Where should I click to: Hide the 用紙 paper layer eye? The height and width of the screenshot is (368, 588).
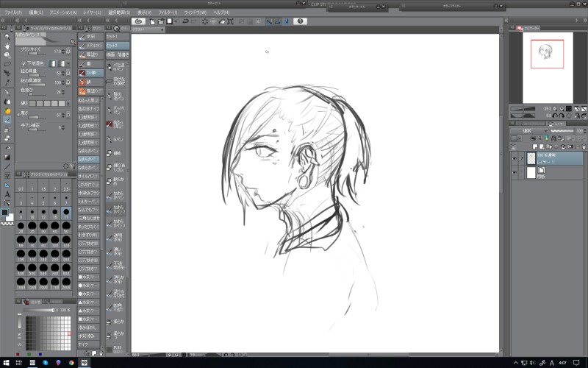pyautogui.click(x=514, y=173)
